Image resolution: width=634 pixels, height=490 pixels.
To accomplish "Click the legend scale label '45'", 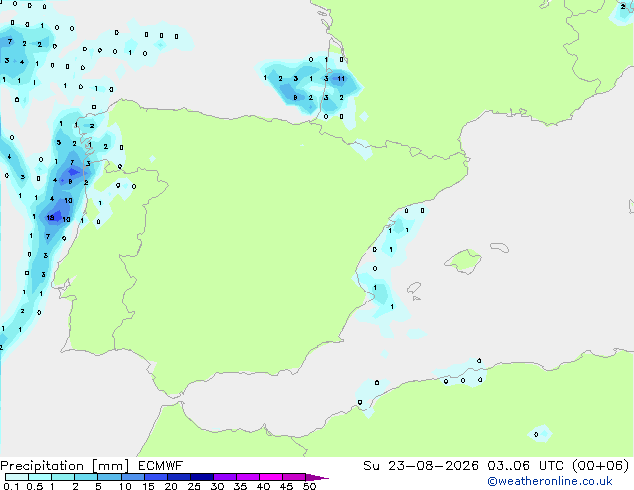I will tap(286, 486).
